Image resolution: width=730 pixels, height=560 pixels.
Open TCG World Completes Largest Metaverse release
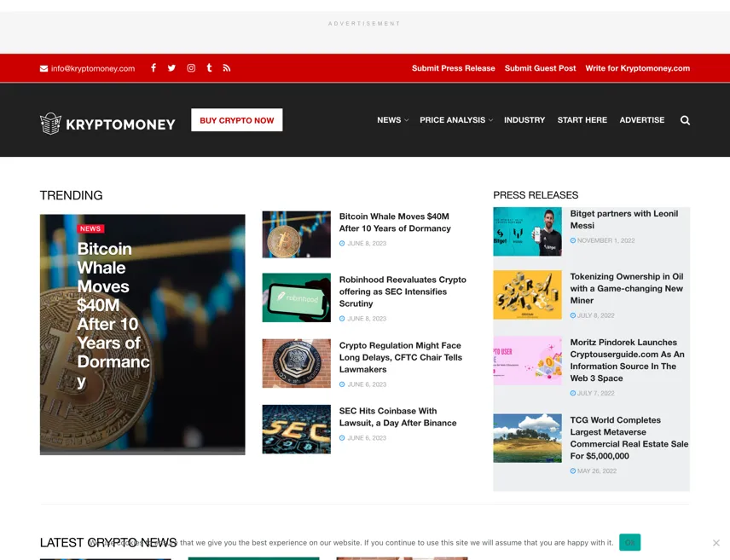point(629,438)
